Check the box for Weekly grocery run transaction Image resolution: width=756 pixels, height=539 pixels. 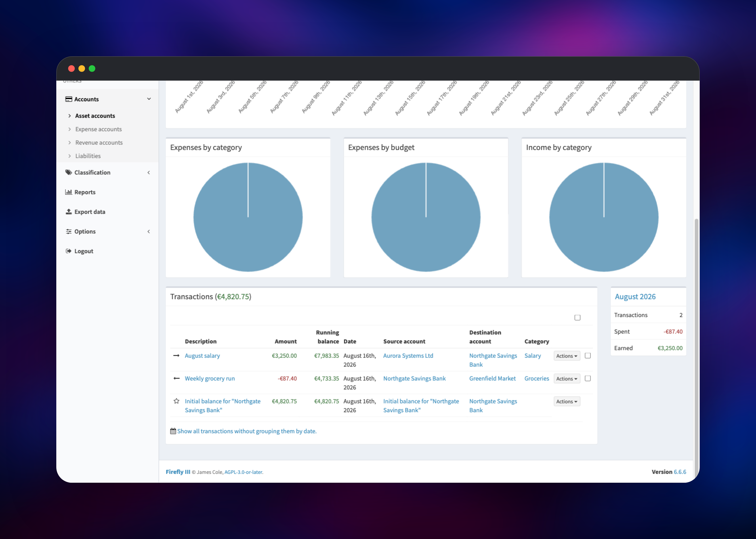click(x=588, y=378)
